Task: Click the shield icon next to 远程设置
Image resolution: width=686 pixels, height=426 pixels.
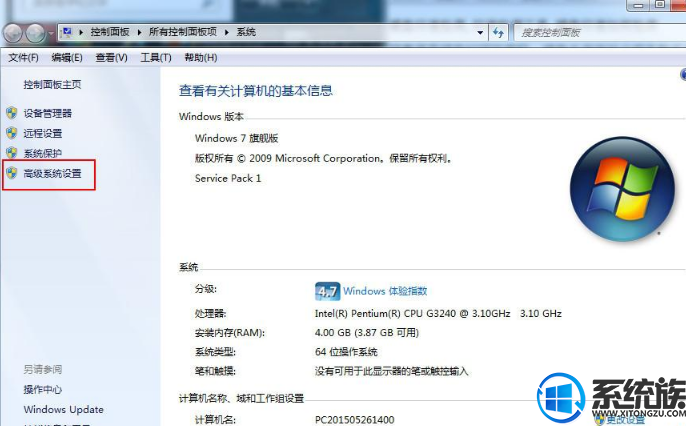Action: coord(12,133)
